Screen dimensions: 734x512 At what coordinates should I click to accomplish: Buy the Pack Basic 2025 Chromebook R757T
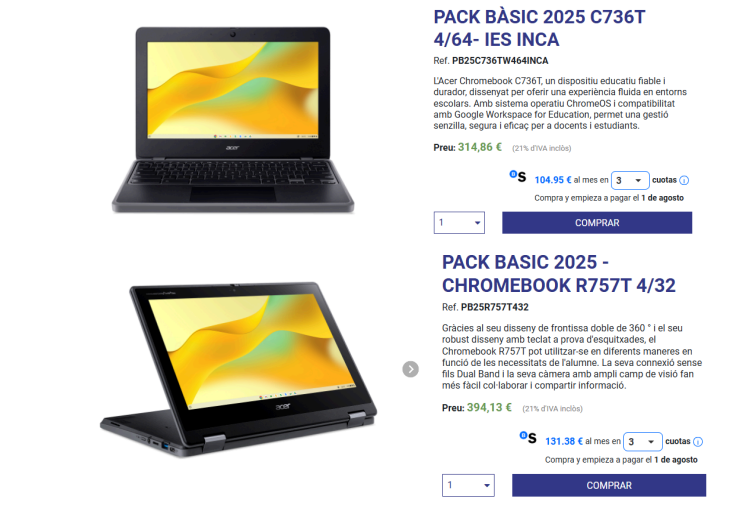tap(609, 485)
